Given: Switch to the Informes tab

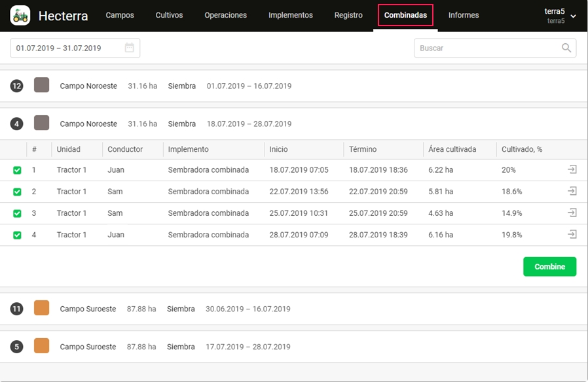Looking at the screenshot, I should point(464,14).
